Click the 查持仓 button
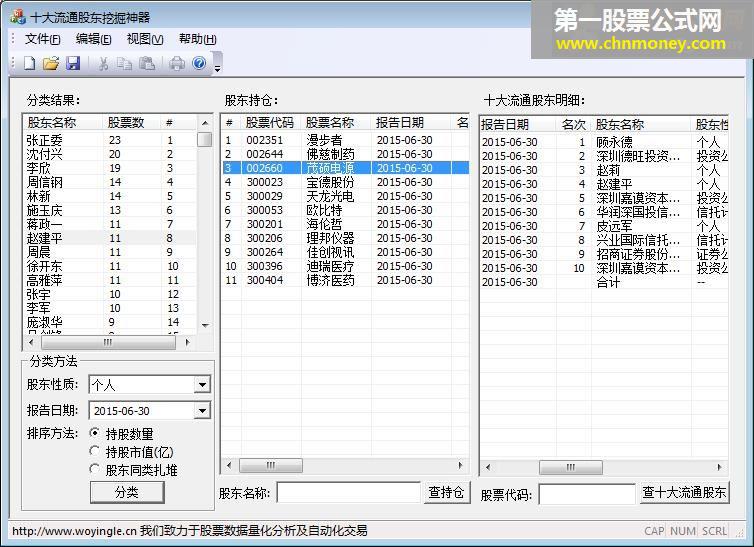The height and width of the screenshot is (547, 754). [x=446, y=493]
